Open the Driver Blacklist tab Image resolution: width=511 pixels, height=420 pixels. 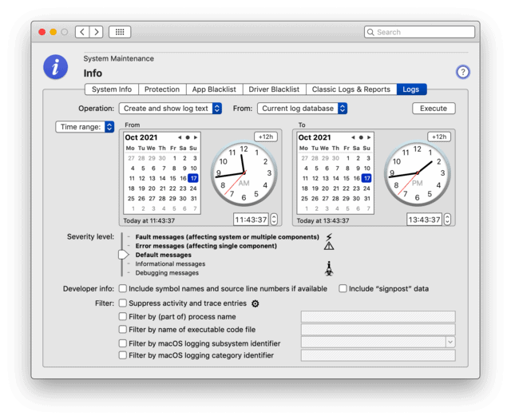click(274, 89)
